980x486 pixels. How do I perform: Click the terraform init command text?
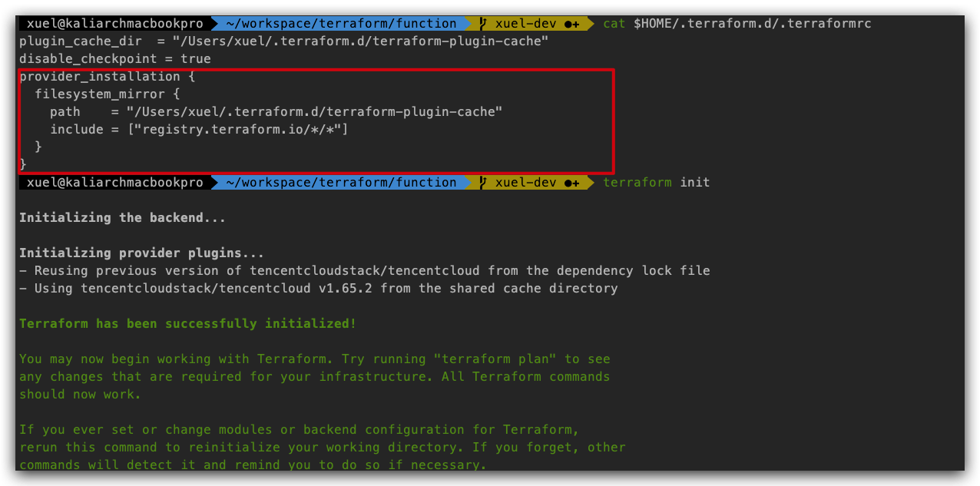coord(657,183)
